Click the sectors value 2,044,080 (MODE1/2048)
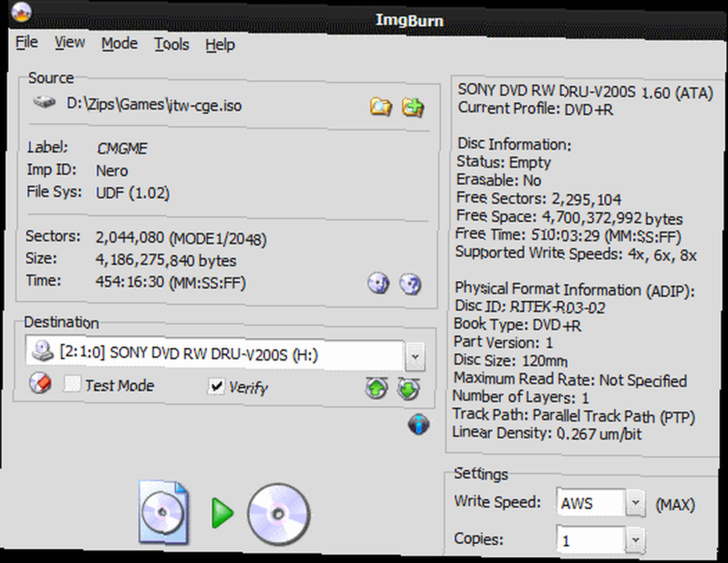The width and height of the screenshot is (728, 563). tap(181, 238)
